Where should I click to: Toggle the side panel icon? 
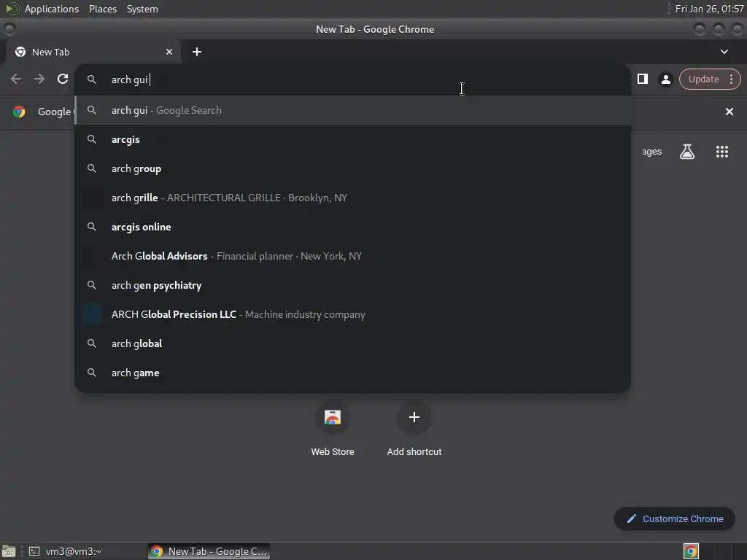coord(642,79)
